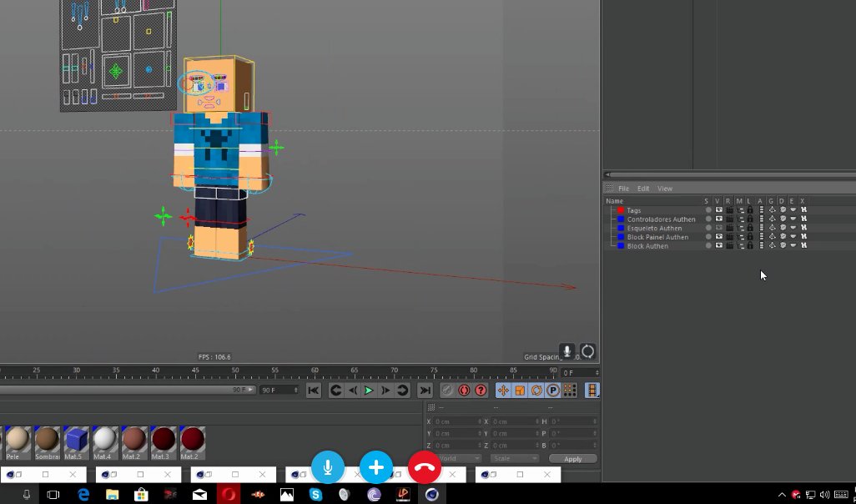The image size is (856, 504).
Task: Click the 0 F current frame field
Action: (x=581, y=373)
